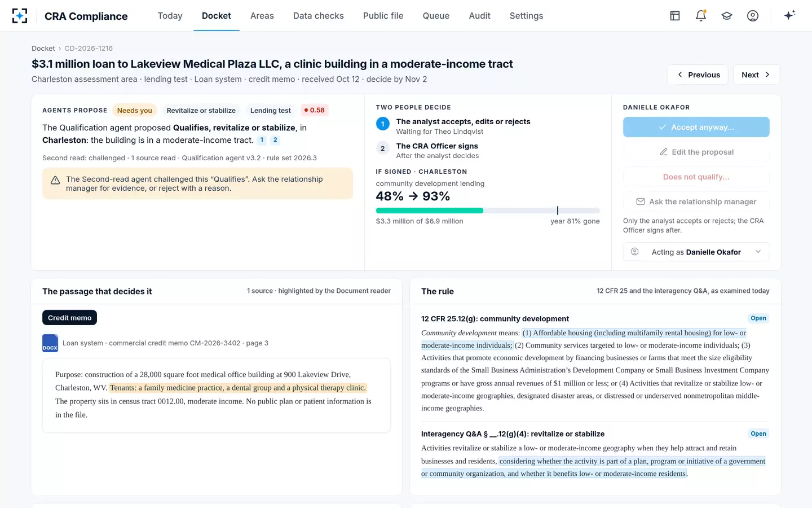Expand the Acting as Danielle Okafor dropdown
Screen dimensions: 812x508
click(x=696, y=252)
